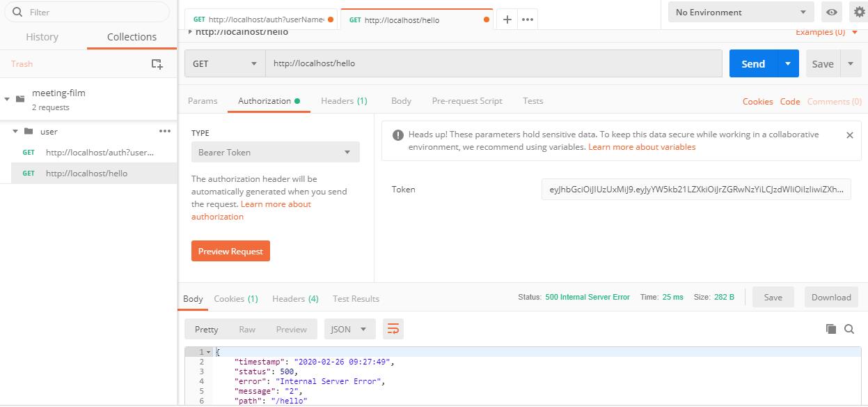The height and width of the screenshot is (407, 868).
Task: Open the Trash link in sidebar
Action: 22,63
